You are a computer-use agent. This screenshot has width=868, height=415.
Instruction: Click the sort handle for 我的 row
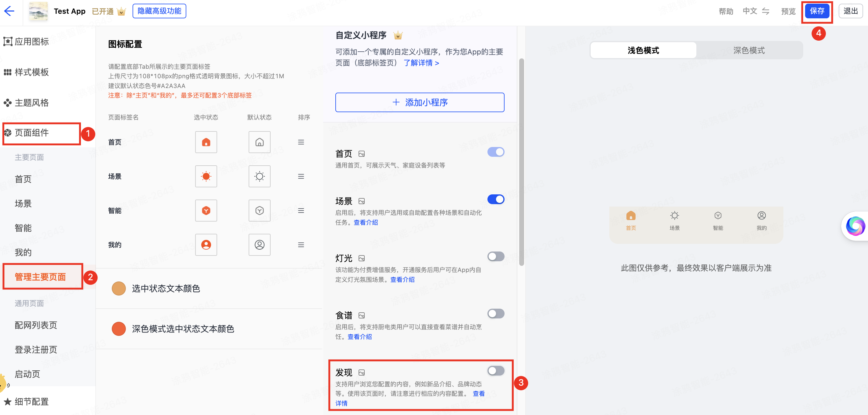(301, 245)
